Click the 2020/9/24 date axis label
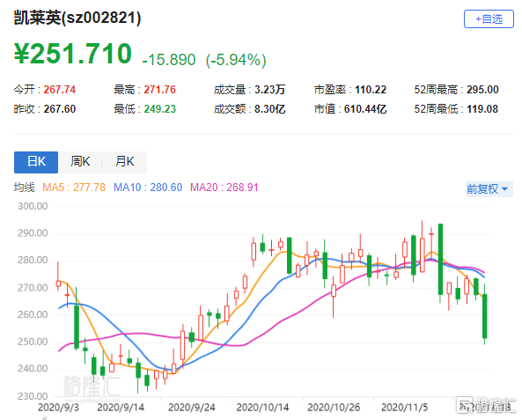522x420 pixels. [191, 408]
